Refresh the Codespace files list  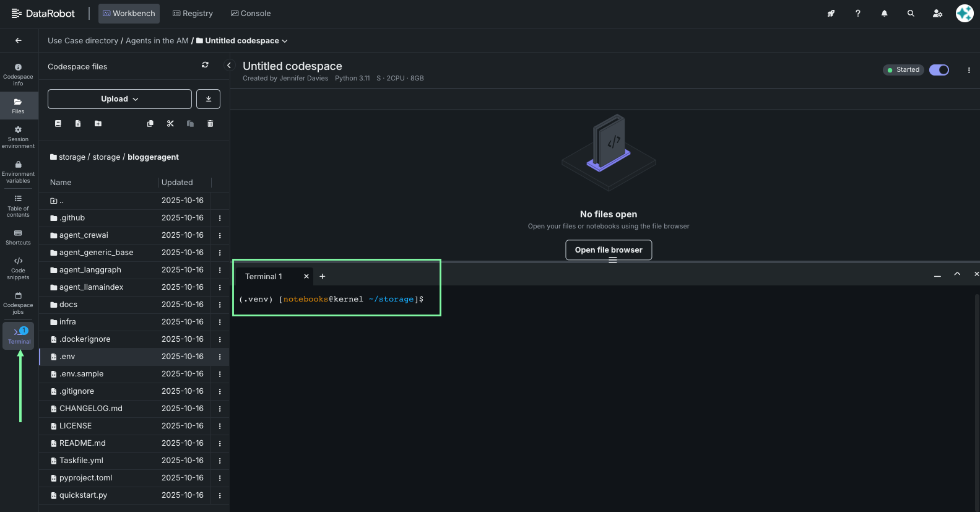coord(205,65)
